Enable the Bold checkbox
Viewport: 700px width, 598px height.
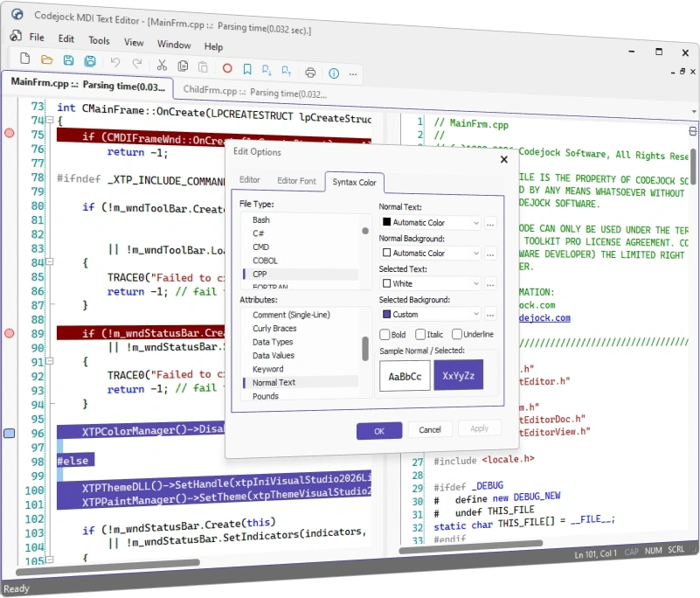[385, 335]
